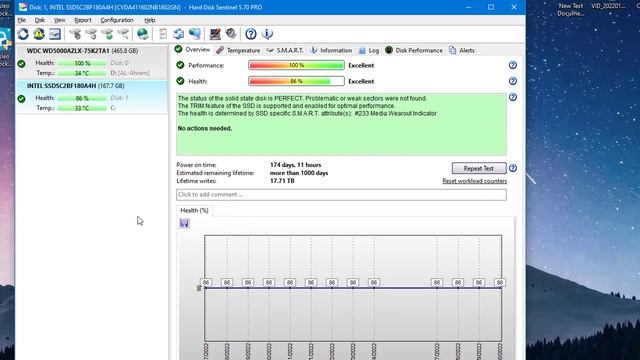This screenshot has height=360, width=640.
Task: Click help icon beside Performance row
Action: (513, 65)
